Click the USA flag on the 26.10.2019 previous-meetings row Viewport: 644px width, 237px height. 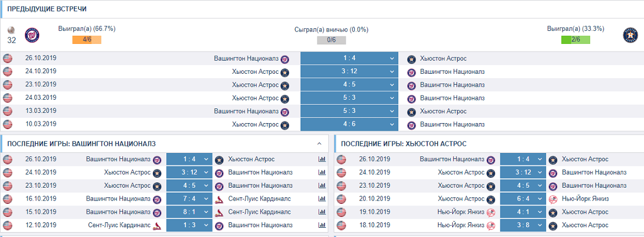tap(8, 59)
